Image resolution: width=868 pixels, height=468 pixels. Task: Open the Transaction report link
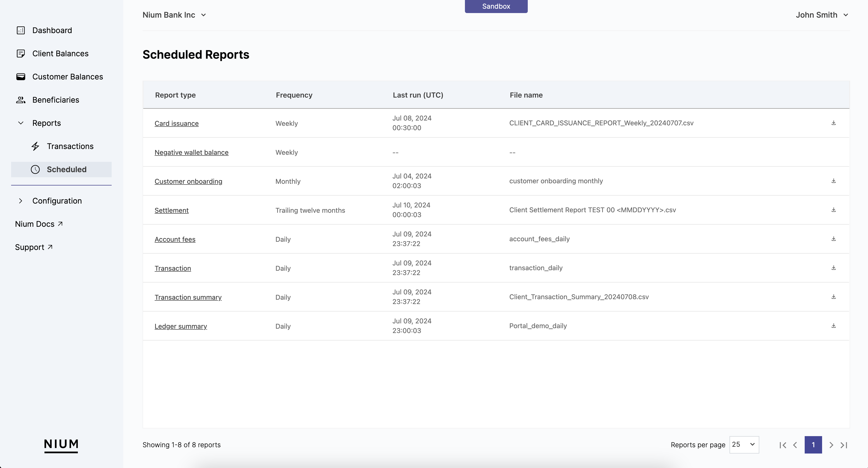(x=173, y=268)
